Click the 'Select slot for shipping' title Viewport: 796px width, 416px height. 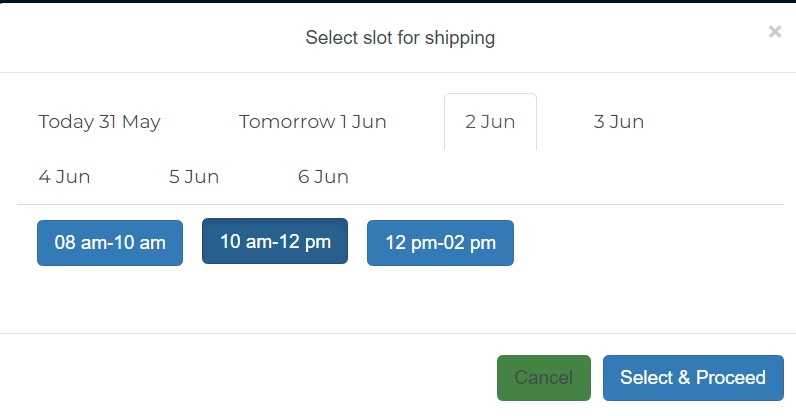(x=400, y=39)
